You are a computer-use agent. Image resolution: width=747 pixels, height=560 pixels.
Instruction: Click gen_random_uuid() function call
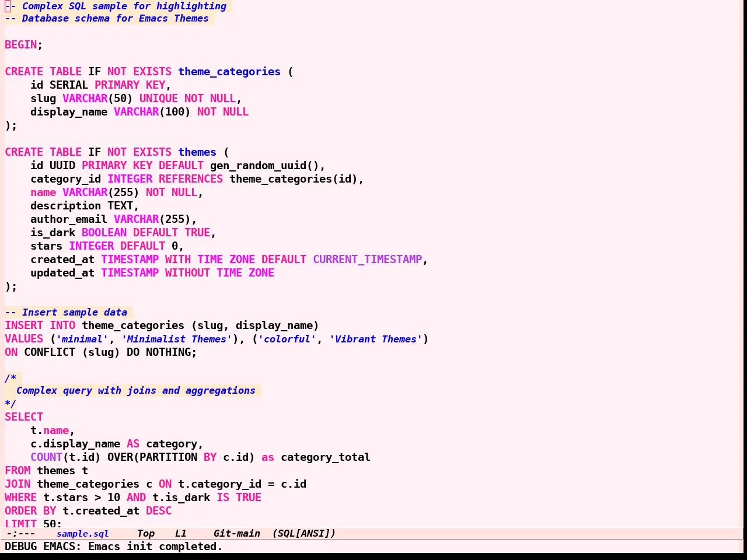[264, 166]
